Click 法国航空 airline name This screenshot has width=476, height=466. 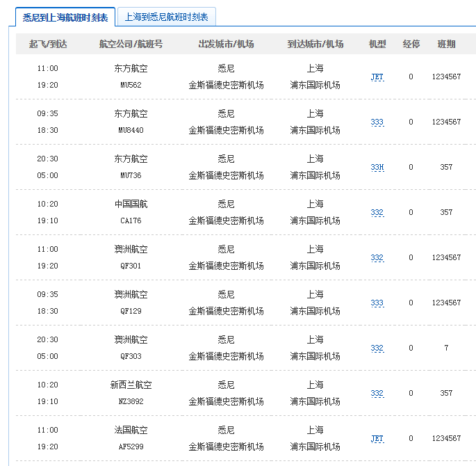pos(131,431)
